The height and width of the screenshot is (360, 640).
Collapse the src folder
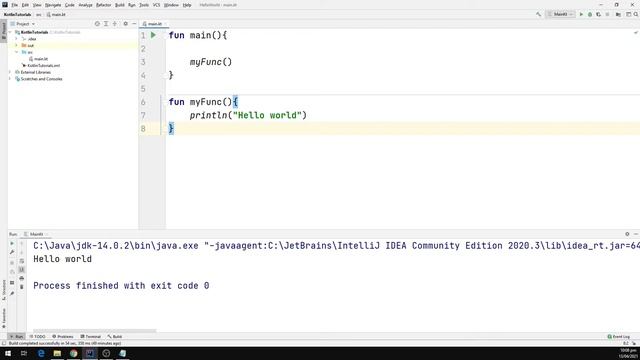[x=17, y=52]
